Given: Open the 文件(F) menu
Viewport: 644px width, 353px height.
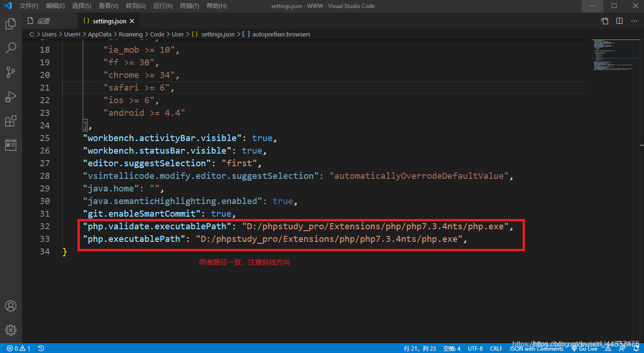Looking at the screenshot, I should click(29, 6).
